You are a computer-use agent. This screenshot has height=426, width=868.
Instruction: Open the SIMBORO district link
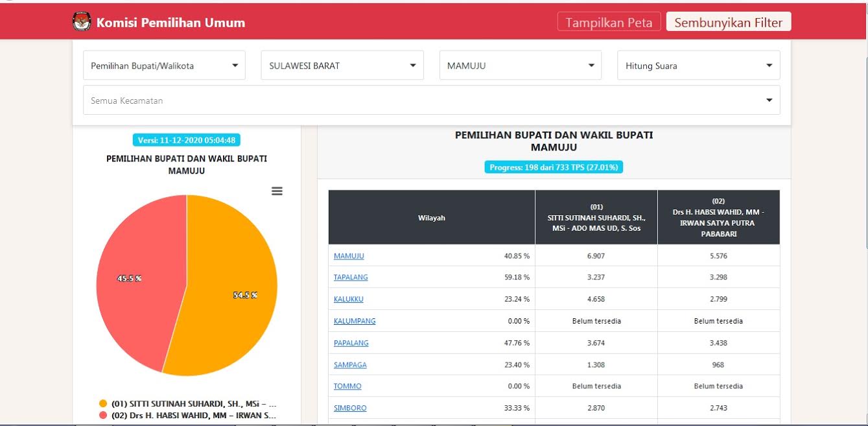pyautogui.click(x=350, y=408)
